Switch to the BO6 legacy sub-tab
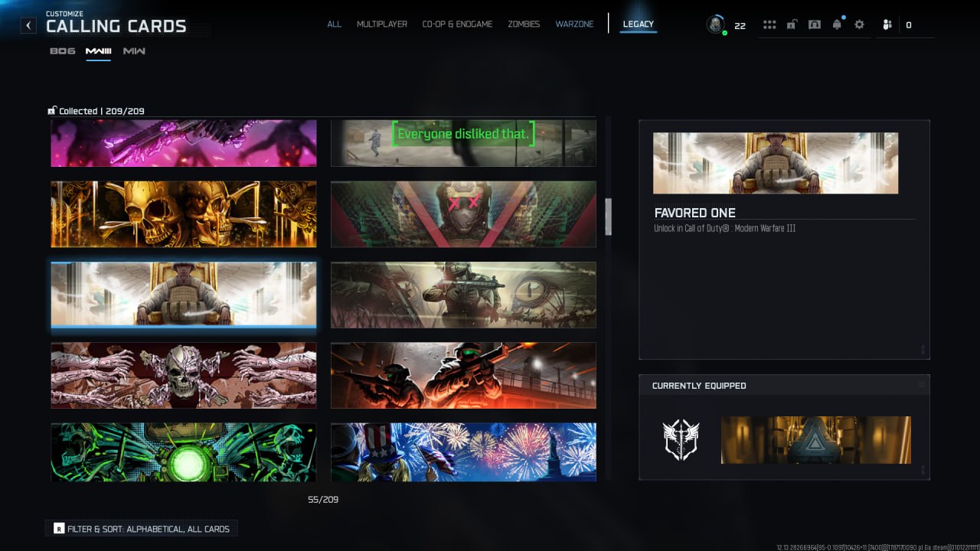Viewport: 980px width, 551px height. pyautogui.click(x=63, y=51)
